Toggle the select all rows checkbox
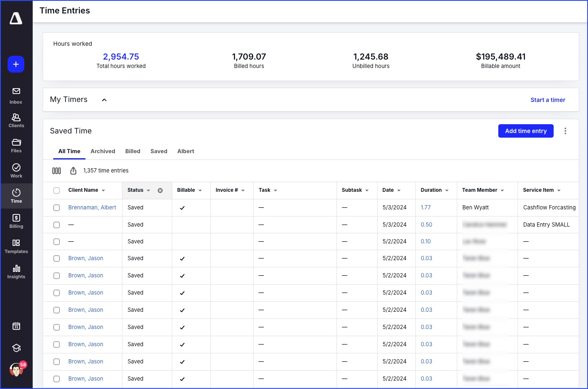 tap(57, 191)
